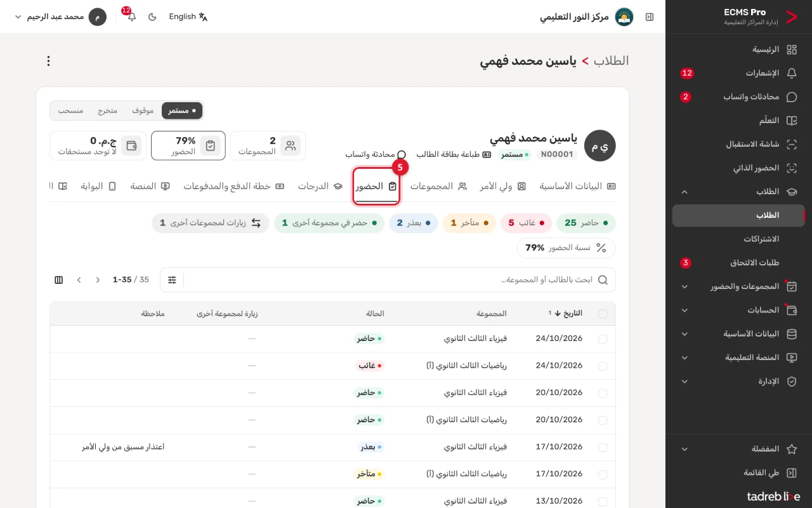Check row 17/10/2026 with status متأخر
Screen dimensions: 812x508
pyautogui.click(x=603, y=474)
